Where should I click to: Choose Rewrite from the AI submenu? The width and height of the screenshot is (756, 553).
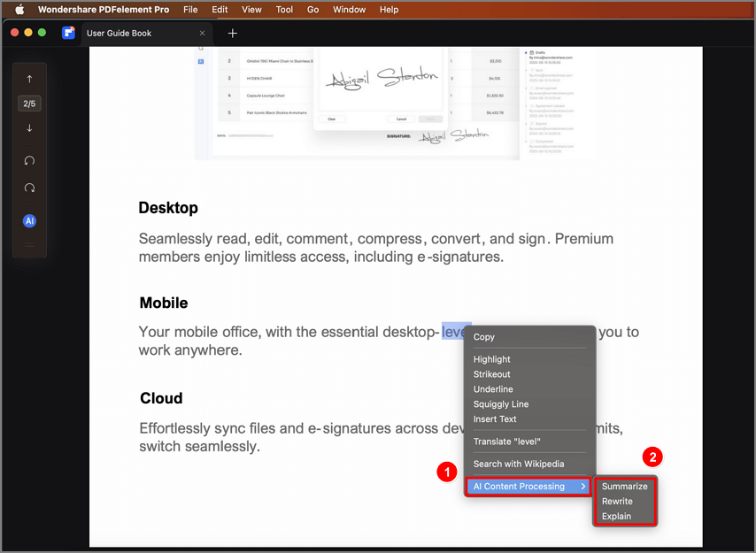(624, 502)
